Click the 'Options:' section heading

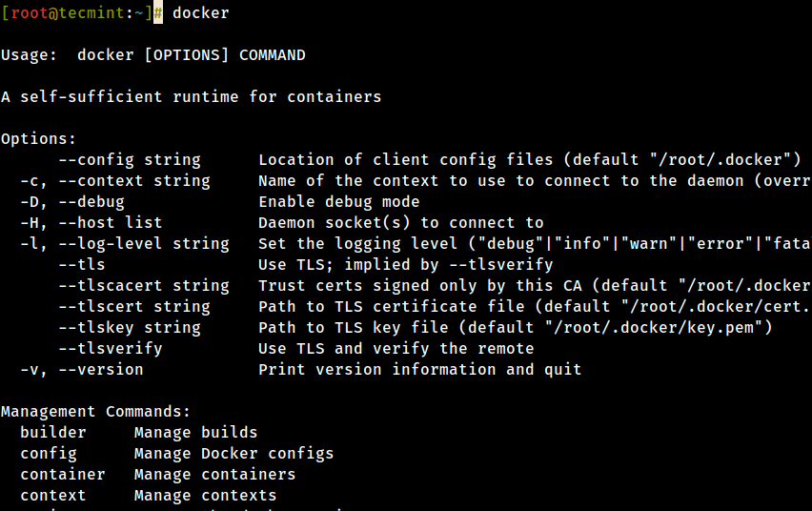click(x=38, y=139)
